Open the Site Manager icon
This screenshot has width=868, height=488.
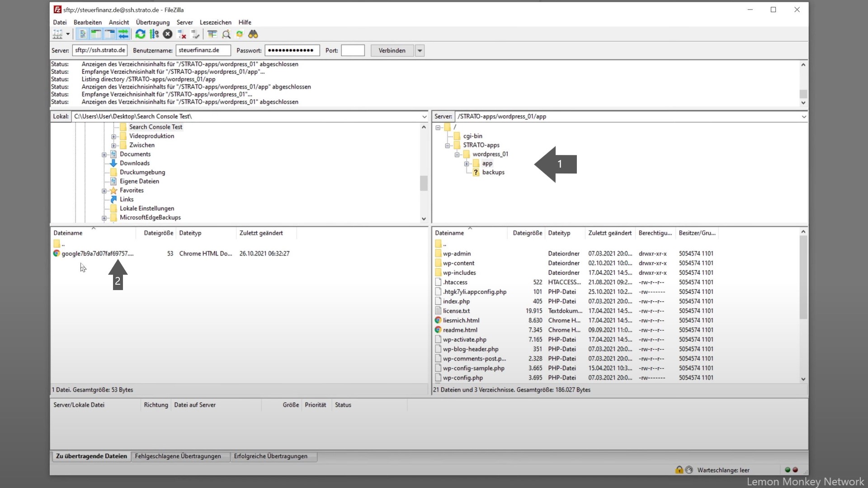57,34
